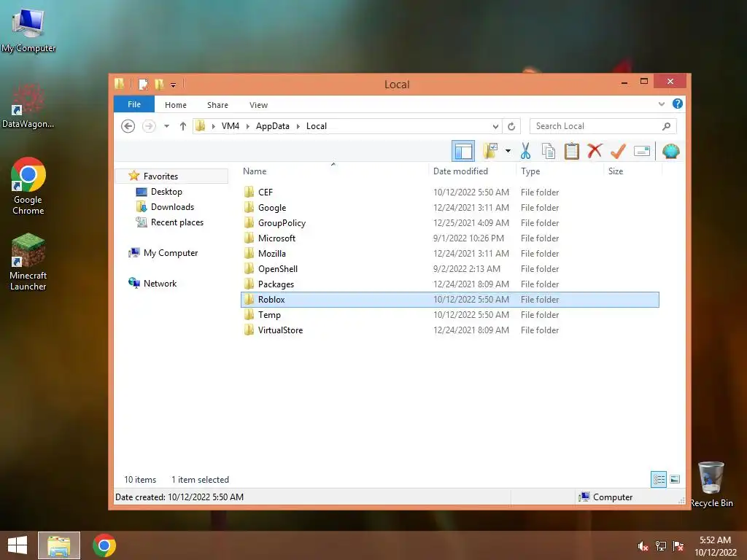Image resolution: width=747 pixels, height=560 pixels.
Task: Click the quick access New folder icon in title bar
Action: [160, 85]
